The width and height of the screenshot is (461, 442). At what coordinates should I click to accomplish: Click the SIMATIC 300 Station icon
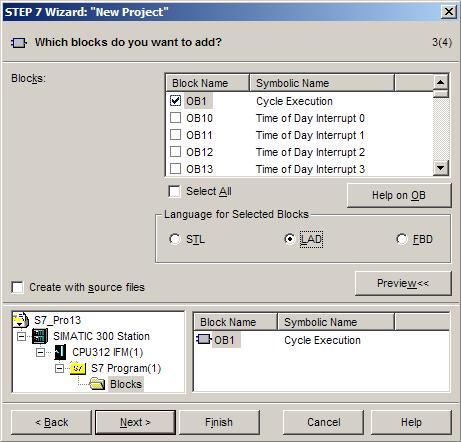click(x=40, y=336)
